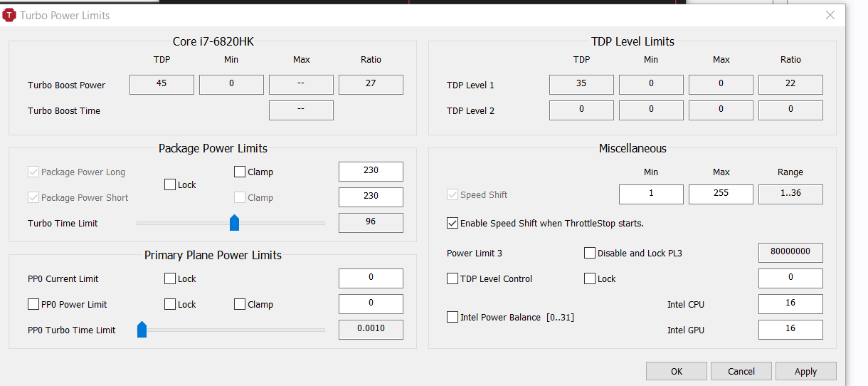Click the PP0 Power Limit value field
This screenshot has height=386, width=868.
click(371, 303)
